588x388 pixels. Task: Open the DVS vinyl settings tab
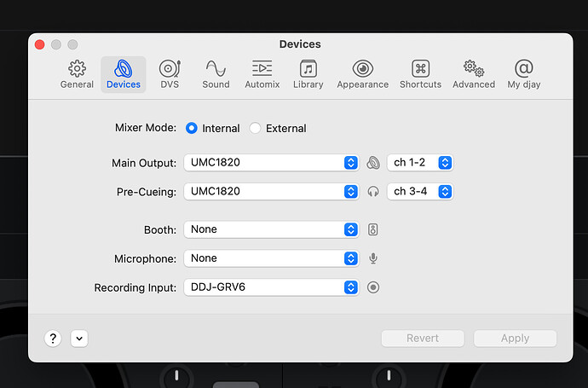170,74
